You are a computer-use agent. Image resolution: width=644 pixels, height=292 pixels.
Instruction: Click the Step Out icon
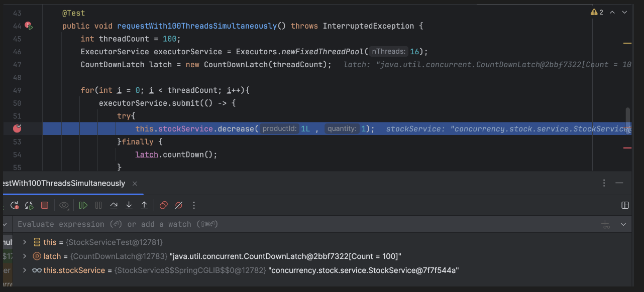click(x=144, y=205)
